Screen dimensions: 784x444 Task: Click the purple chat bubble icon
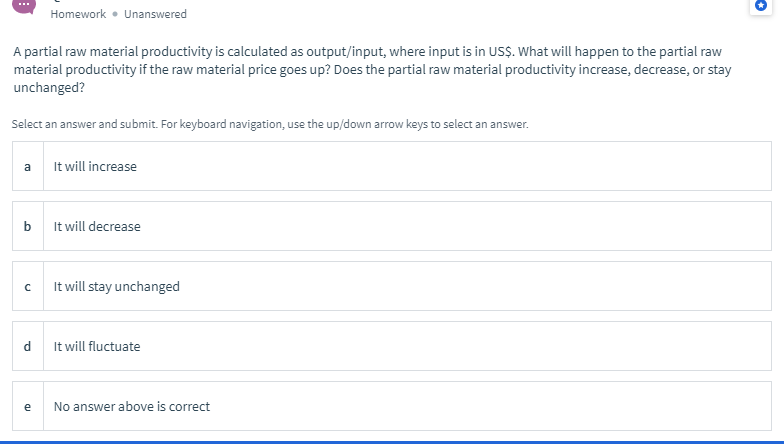[22, 6]
